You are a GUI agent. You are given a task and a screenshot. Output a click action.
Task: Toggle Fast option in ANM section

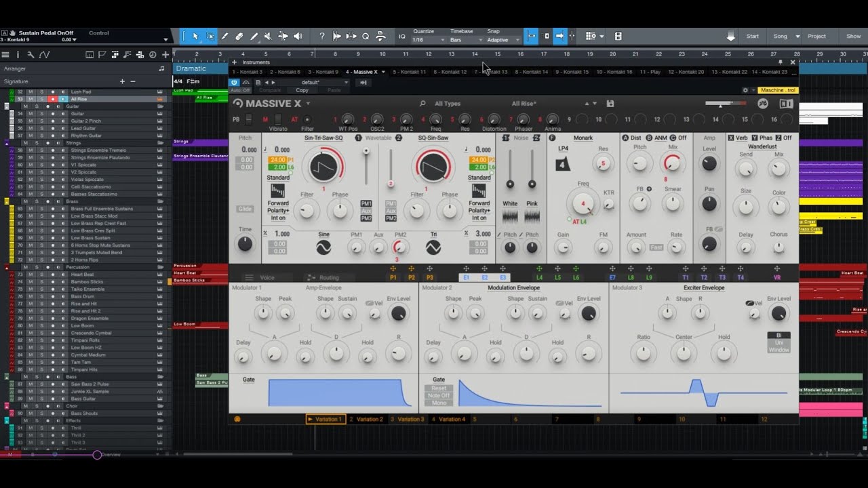tap(656, 247)
